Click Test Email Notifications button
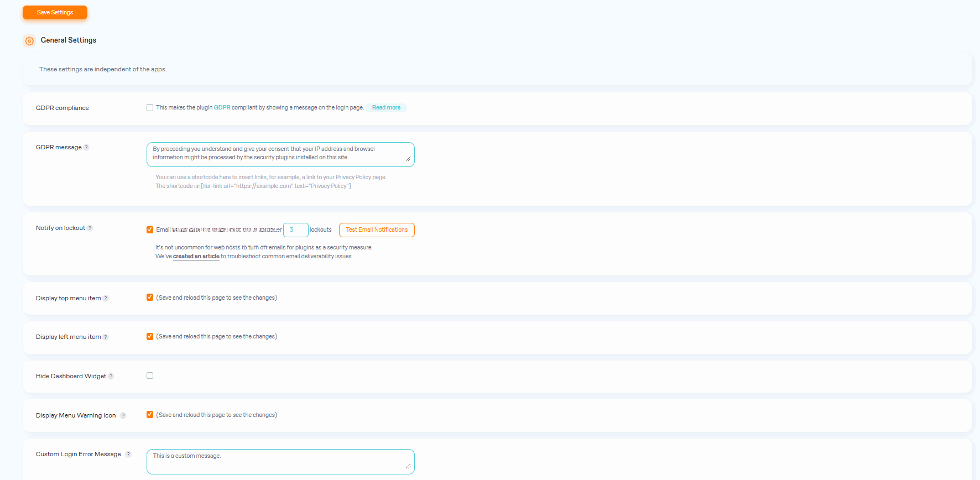 pyautogui.click(x=377, y=230)
